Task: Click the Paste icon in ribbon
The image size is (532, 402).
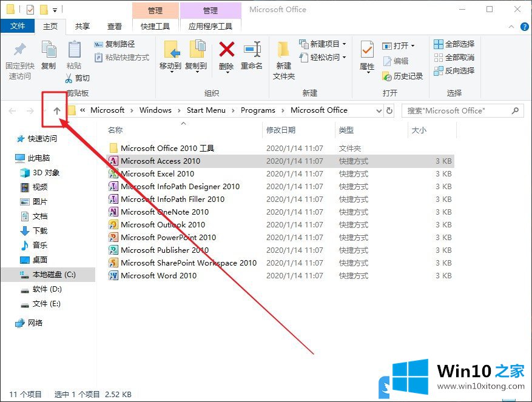Action: pos(74,49)
